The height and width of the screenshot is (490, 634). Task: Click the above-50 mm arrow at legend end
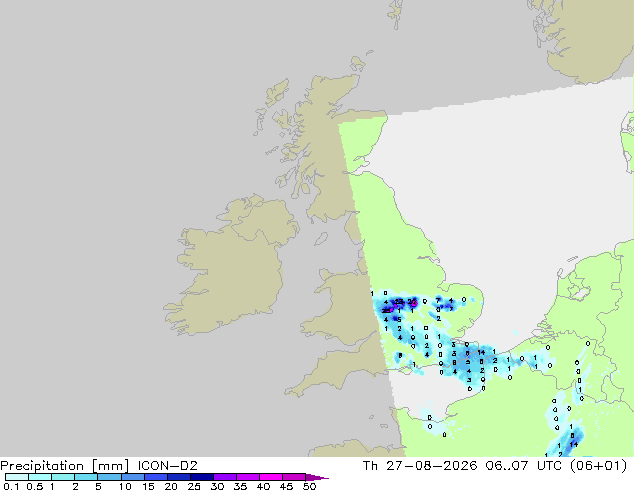317,477
